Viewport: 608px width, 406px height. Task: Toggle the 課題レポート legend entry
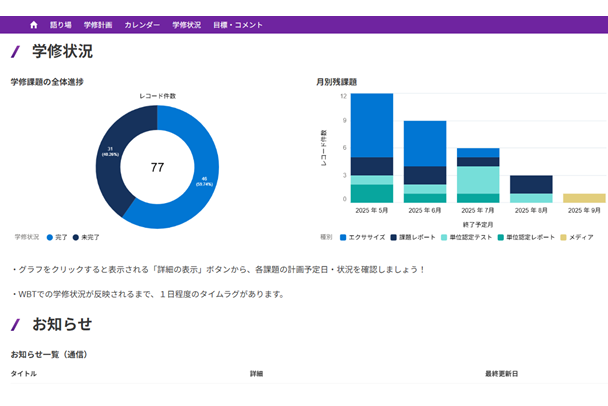[413, 237]
